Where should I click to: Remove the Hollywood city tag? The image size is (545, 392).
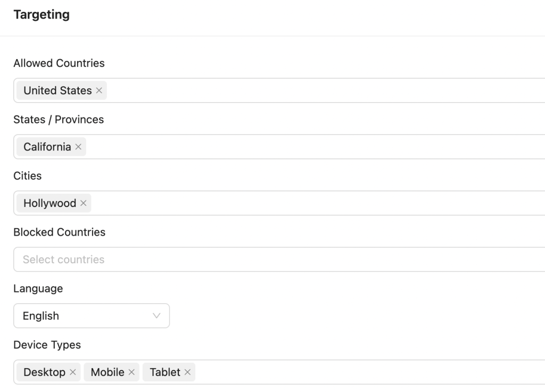pyautogui.click(x=83, y=203)
